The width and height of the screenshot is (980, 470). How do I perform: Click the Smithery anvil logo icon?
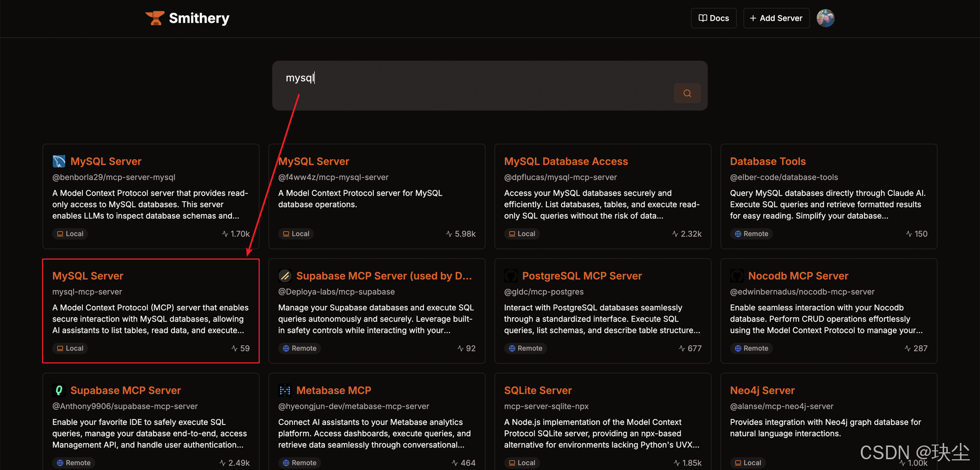[x=155, y=18]
